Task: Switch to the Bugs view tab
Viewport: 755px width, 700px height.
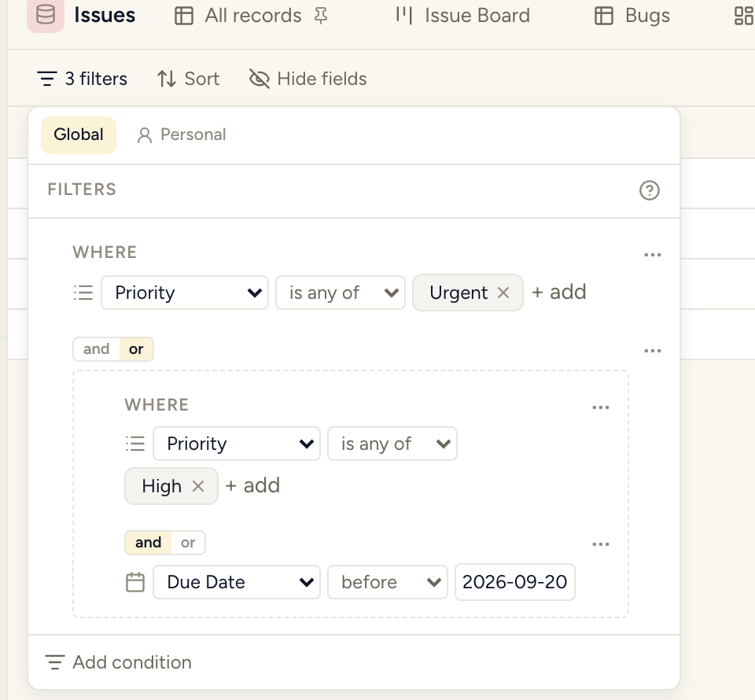Action: [632, 16]
